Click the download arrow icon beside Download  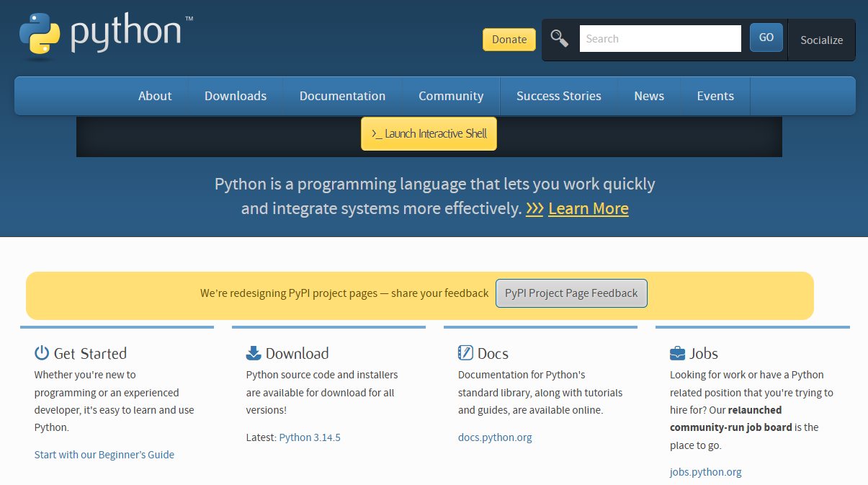pos(254,353)
